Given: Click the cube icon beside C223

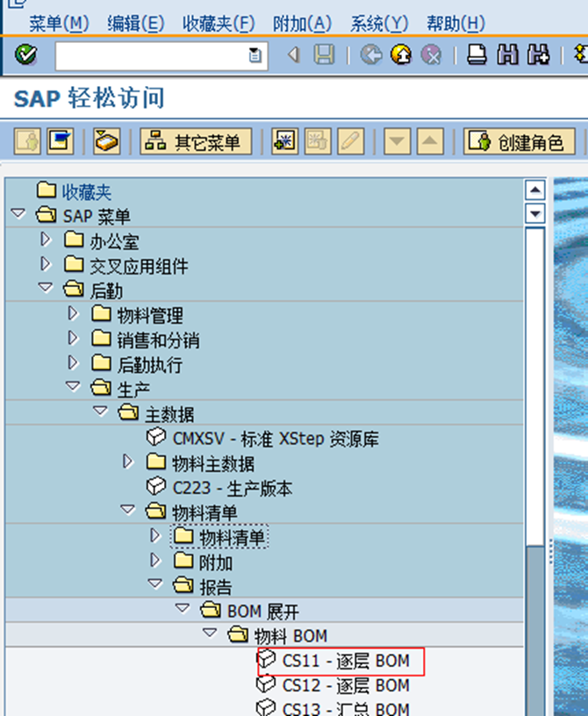Looking at the screenshot, I should 156,486.
